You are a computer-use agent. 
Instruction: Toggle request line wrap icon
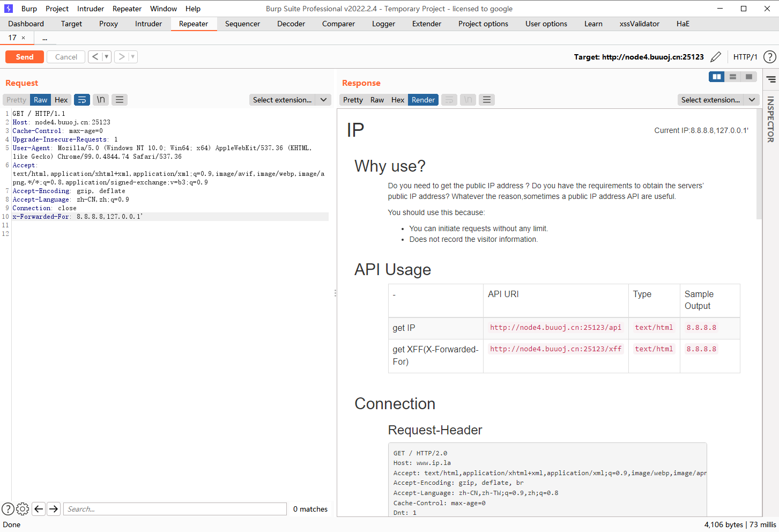(x=82, y=100)
